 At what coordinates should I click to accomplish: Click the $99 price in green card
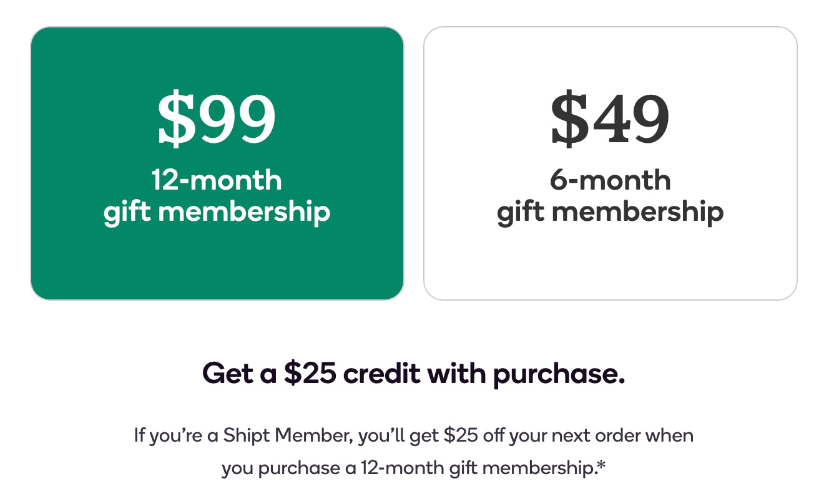[x=217, y=119]
